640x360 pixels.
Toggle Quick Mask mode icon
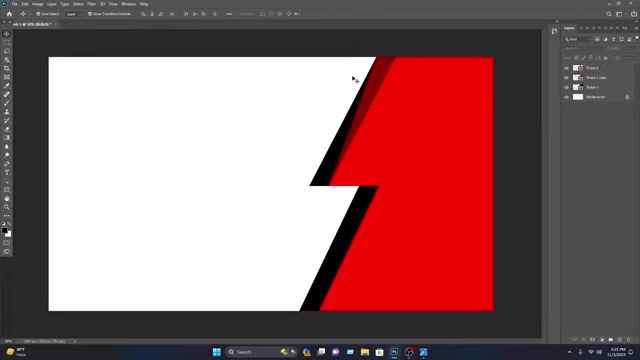(7, 243)
